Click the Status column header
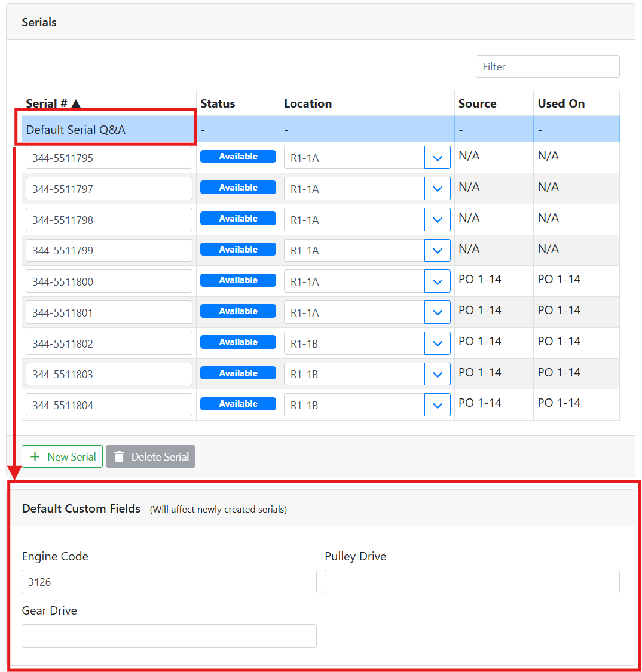 pyautogui.click(x=218, y=103)
